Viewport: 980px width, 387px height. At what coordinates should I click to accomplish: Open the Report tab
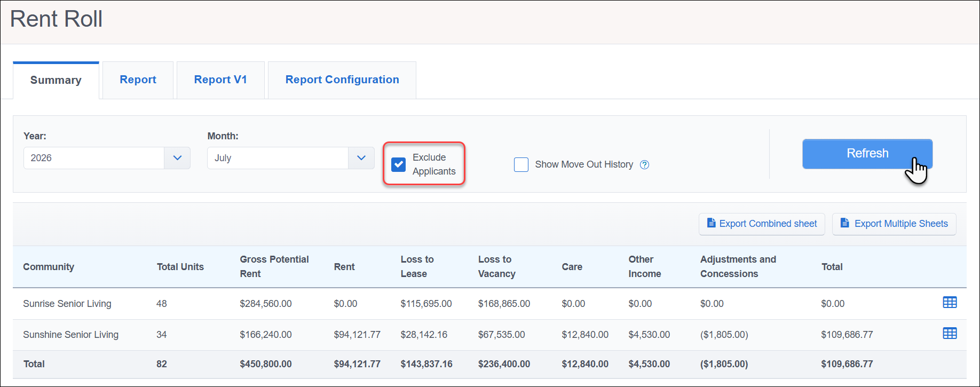point(138,80)
